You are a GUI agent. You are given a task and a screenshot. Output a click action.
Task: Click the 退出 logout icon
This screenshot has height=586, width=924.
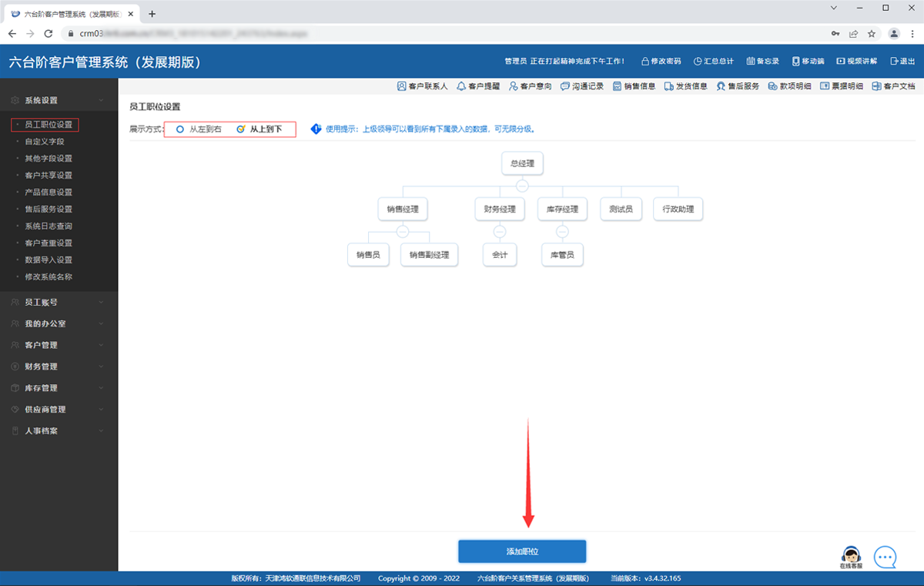click(x=894, y=62)
